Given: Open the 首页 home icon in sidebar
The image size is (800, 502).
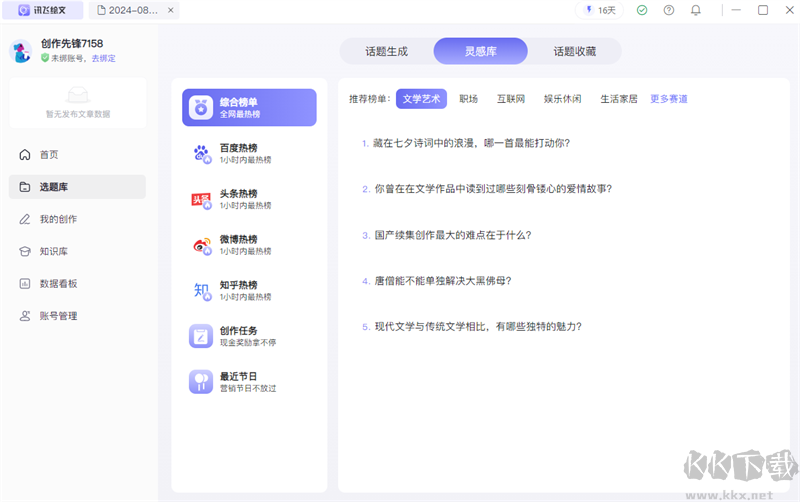Looking at the screenshot, I should click(25, 155).
